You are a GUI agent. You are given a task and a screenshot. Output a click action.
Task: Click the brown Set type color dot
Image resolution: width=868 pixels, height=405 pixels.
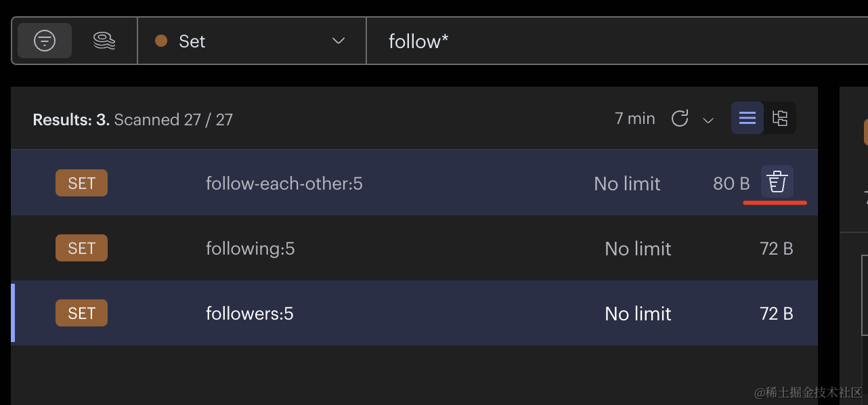click(x=161, y=41)
